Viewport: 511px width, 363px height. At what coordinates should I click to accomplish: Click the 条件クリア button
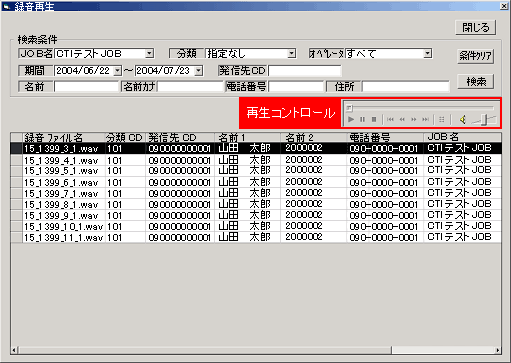coord(476,56)
